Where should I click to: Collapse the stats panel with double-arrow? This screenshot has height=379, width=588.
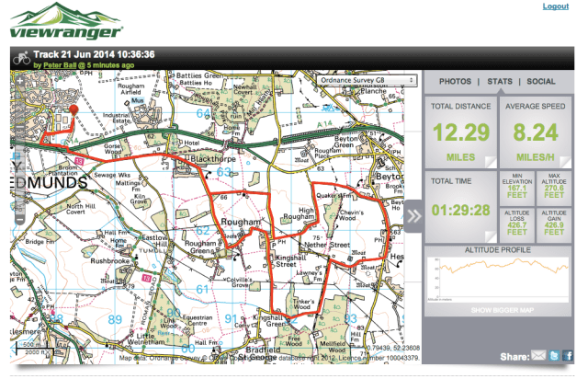tap(414, 216)
